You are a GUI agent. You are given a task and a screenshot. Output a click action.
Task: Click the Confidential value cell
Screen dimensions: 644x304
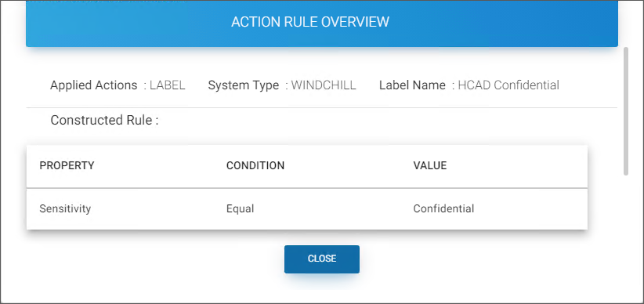443,208
